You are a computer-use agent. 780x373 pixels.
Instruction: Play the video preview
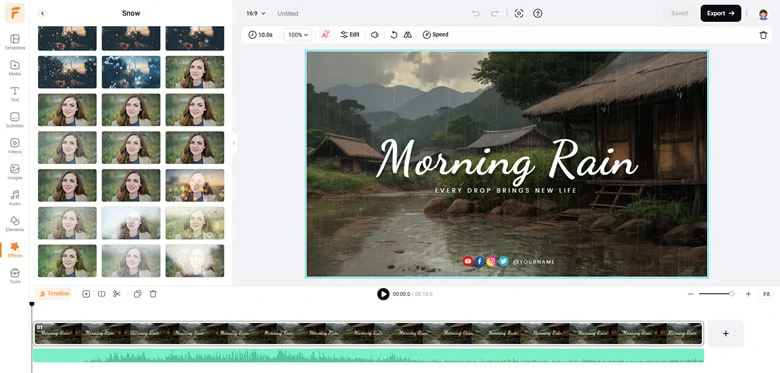click(x=383, y=294)
